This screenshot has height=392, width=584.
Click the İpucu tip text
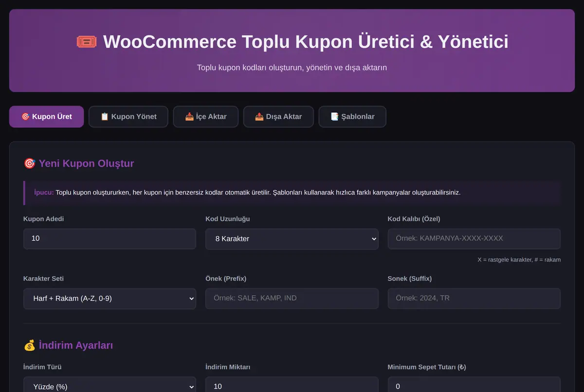pyautogui.click(x=247, y=193)
